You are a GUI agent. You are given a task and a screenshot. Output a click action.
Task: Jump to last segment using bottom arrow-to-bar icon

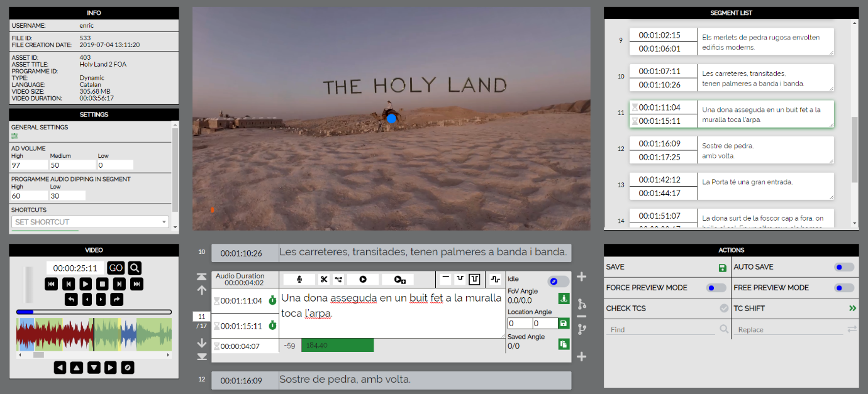click(202, 357)
